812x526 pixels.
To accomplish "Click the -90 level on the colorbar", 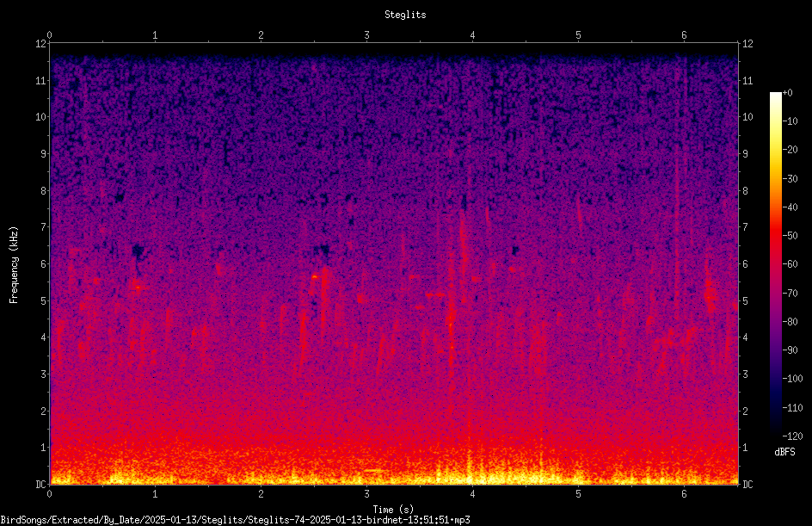I will pos(790,350).
